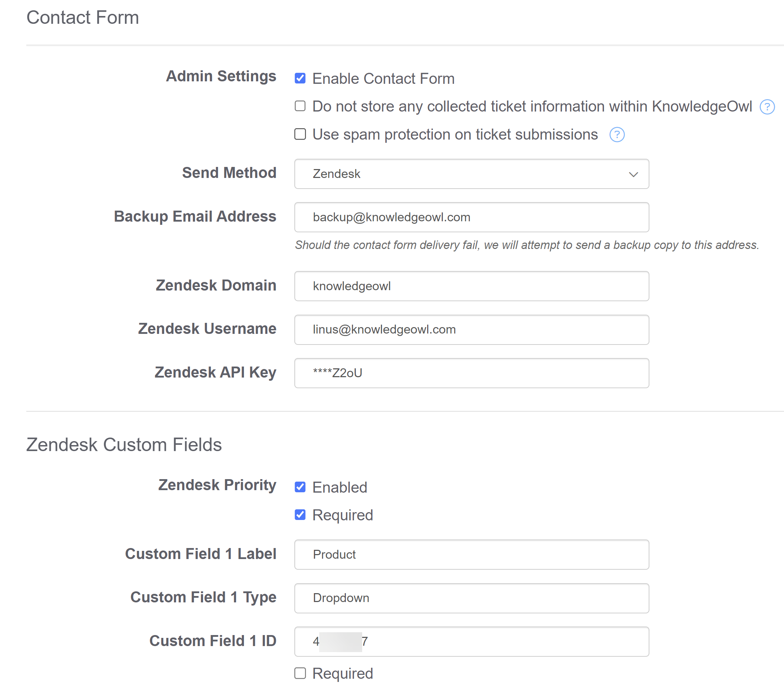Click the Enable Contact Form label text
This screenshot has height=683, width=784.
tap(383, 78)
